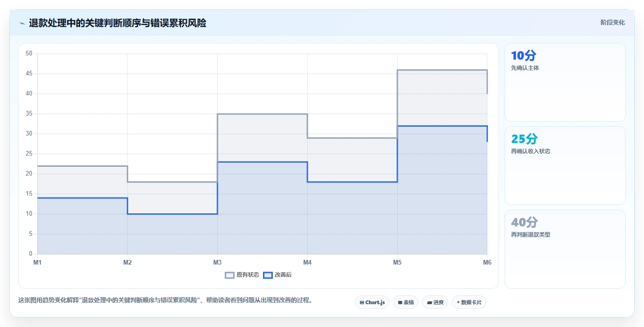Click the 先确认主体 caption text
This screenshot has height=327, width=644.
pos(525,68)
